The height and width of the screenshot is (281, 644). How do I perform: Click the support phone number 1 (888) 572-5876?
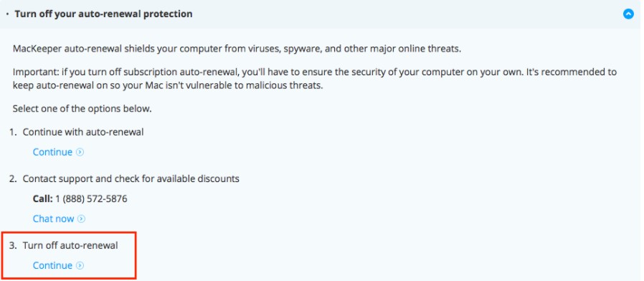tap(91, 199)
